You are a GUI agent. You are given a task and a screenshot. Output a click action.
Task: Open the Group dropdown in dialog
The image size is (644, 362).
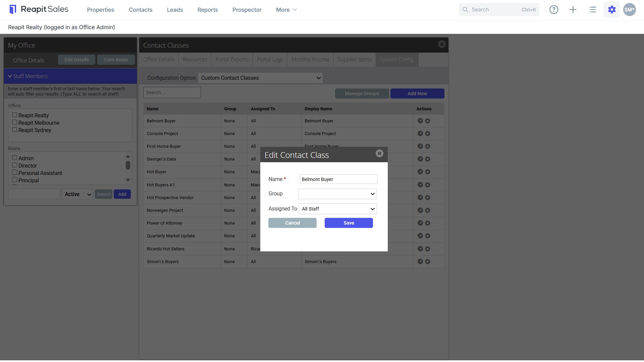[338, 194]
